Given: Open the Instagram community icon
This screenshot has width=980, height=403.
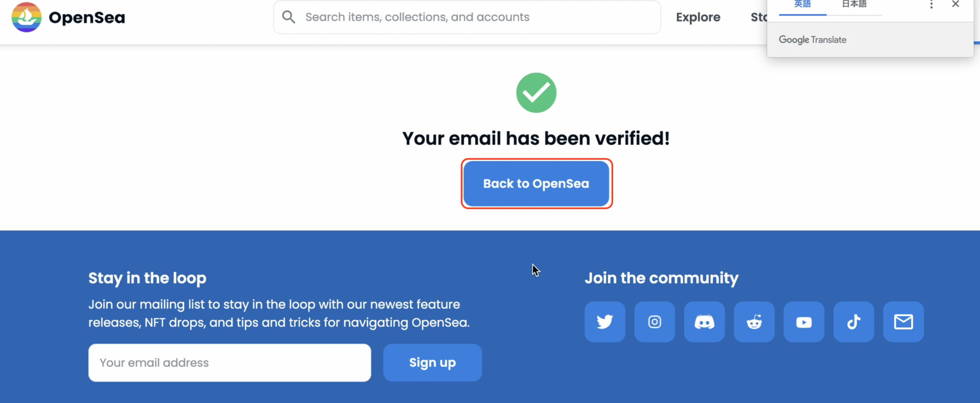Looking at the screenshot, I should (655, 322).
